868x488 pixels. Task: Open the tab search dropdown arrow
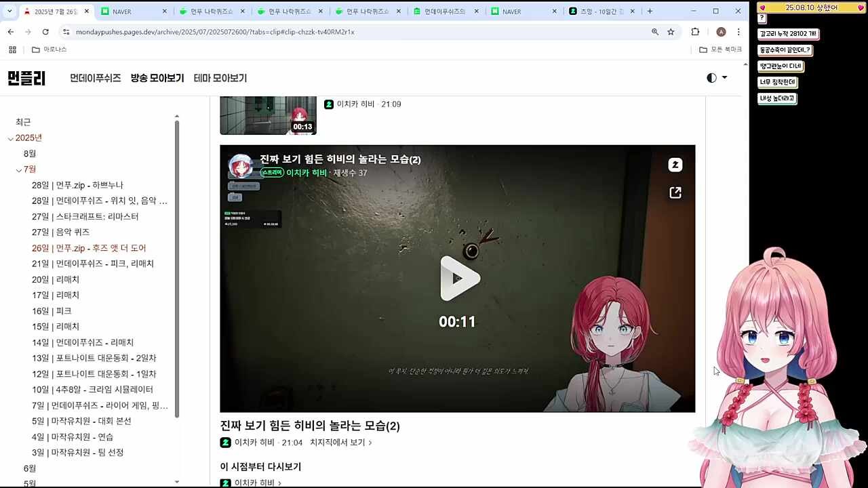(9, 11)
